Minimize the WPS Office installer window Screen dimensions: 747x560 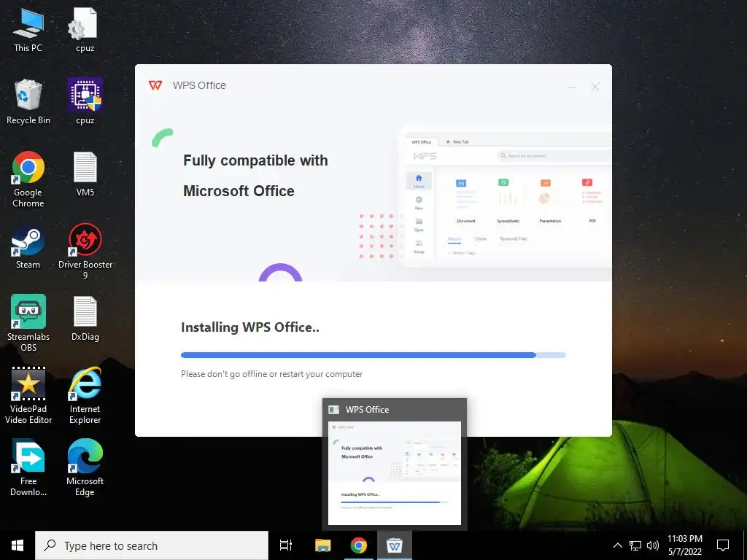572,87
